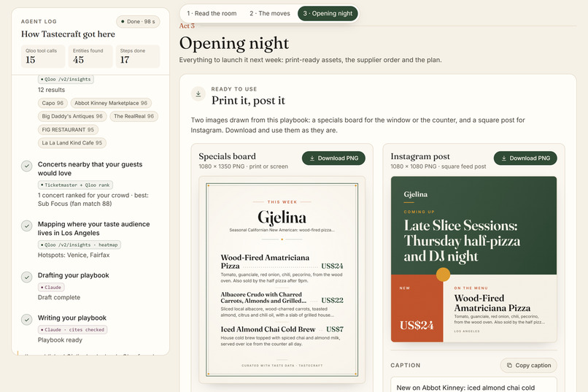Screen dimensions: 588x392
Task: Click the check icon for Concerts nearby step
Action: point(26,166)
